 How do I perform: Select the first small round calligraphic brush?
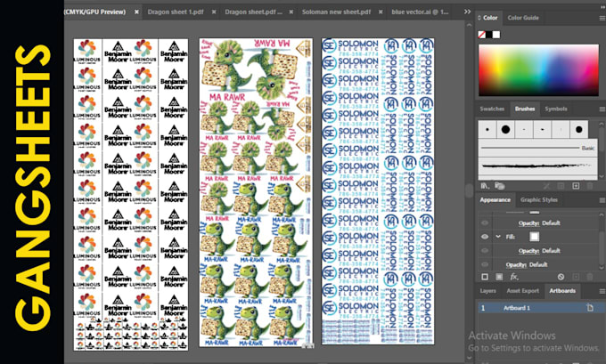tap(487, 129)
